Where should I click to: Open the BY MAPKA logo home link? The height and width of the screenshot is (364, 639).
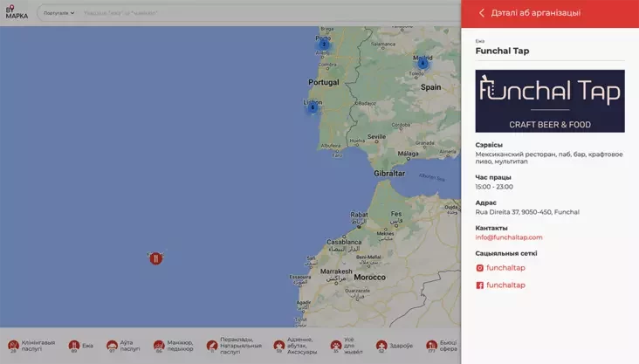[x=17, y=13]
